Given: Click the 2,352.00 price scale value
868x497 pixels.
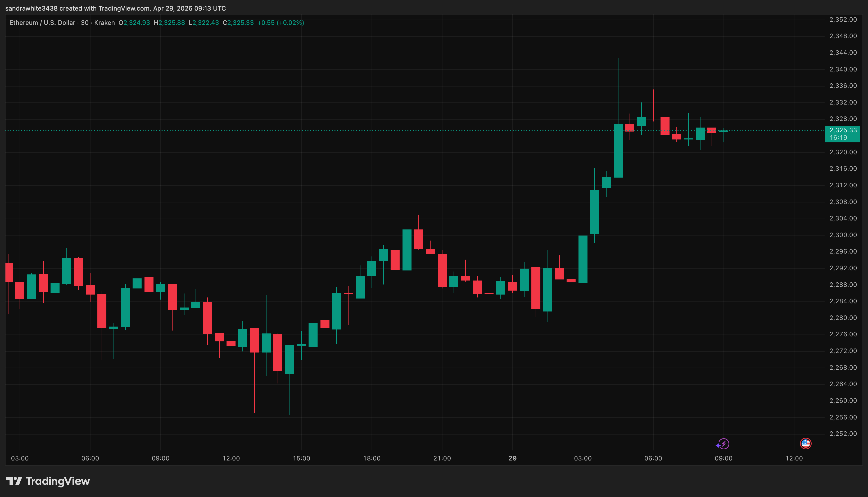Looking at the screenshot, I should coord(843,20).
